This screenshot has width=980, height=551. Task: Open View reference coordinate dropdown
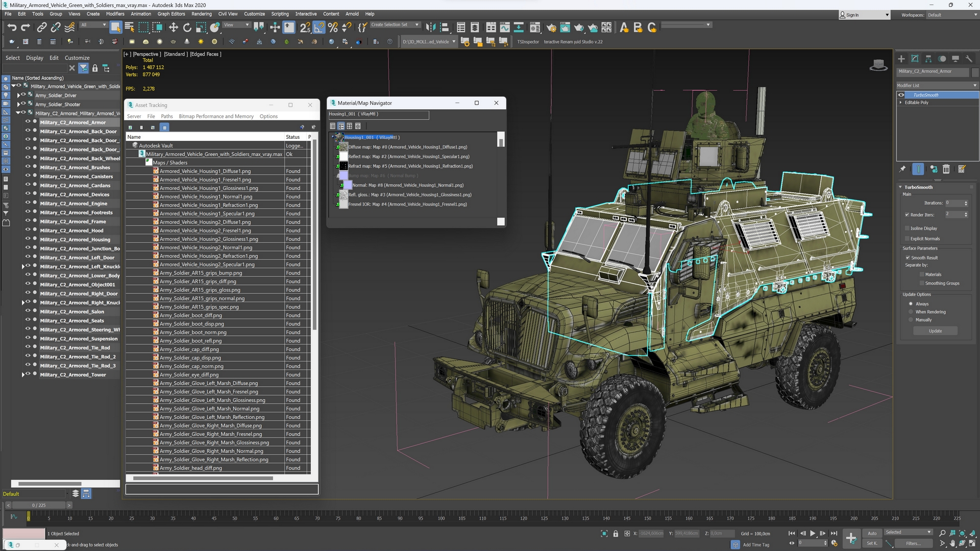pos(236,24)
